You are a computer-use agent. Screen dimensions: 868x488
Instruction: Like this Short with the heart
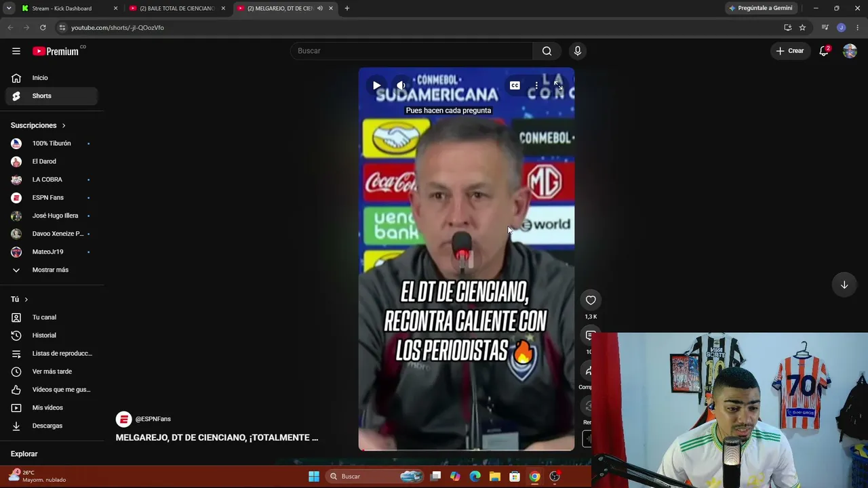[x=591, y=300]
